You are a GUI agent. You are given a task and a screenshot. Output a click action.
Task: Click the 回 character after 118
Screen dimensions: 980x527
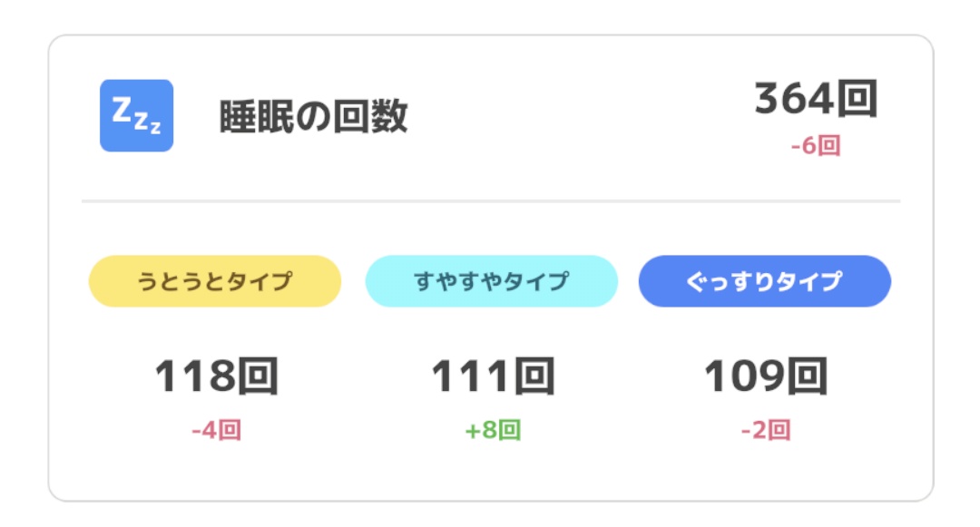click(257, 377)
